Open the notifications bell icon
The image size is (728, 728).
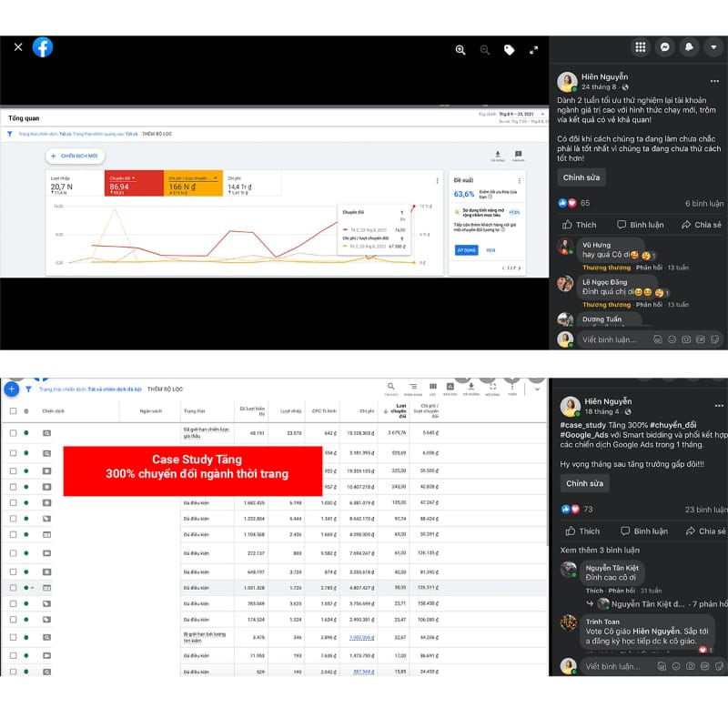[x=689, y=47]
